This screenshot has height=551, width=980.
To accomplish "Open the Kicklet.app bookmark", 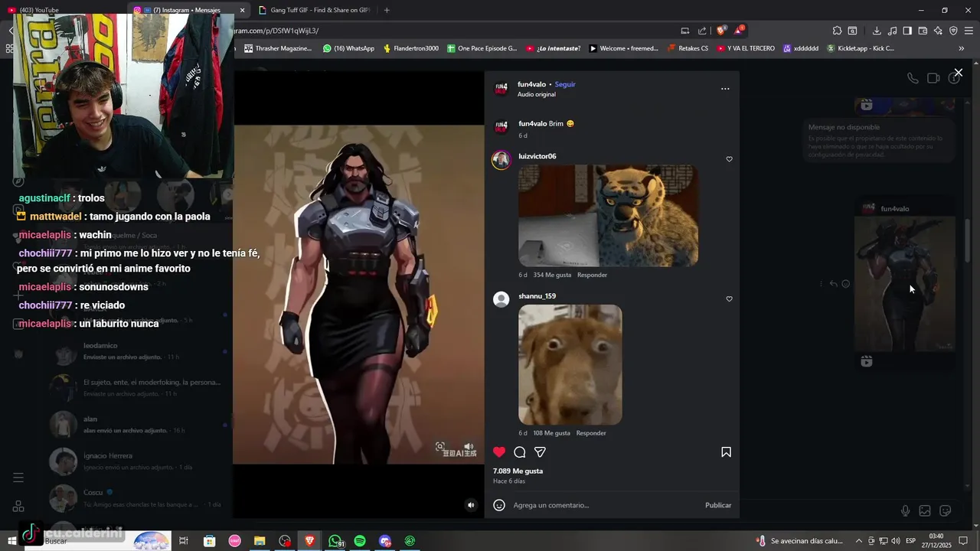I will click(860, 48).
